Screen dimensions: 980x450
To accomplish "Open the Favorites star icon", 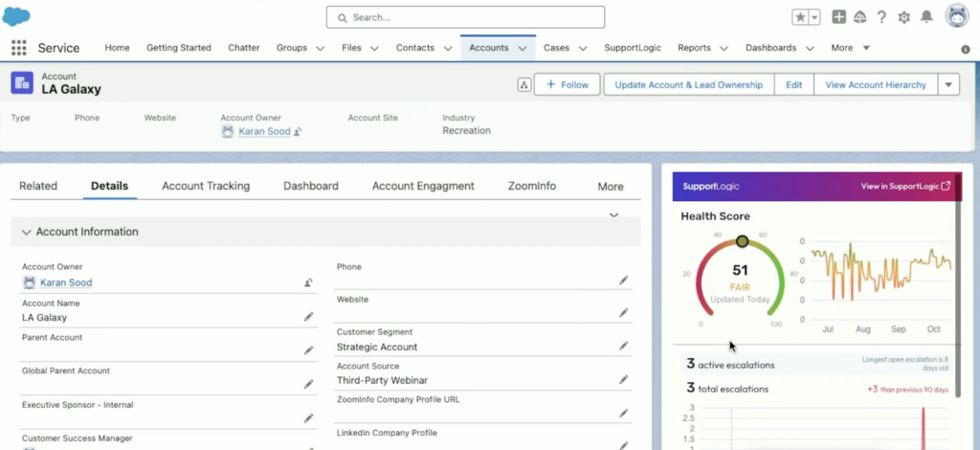I will pos(800,17).
